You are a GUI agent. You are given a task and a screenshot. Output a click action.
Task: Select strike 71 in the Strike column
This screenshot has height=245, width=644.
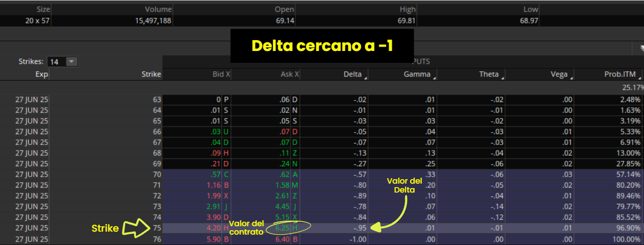point(157,185)
